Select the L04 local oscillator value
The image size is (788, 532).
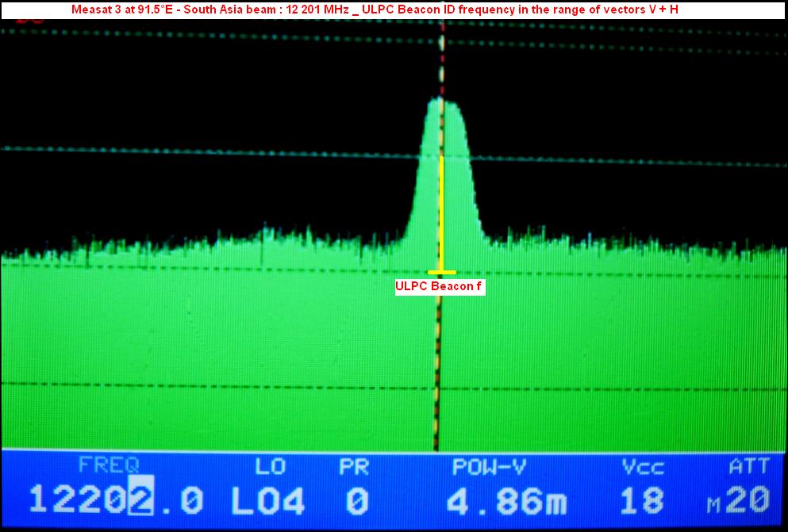[267, 500]
